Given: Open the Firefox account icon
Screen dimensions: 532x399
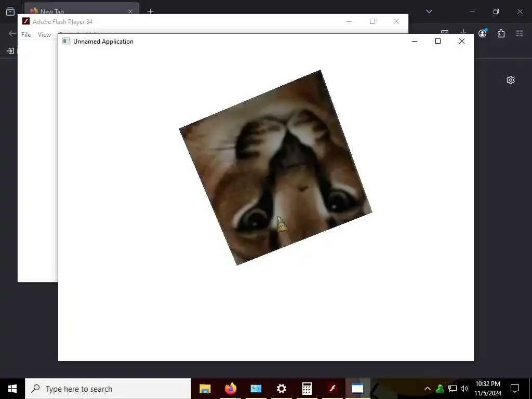Looking at the screenshot, I should (483, 33).
